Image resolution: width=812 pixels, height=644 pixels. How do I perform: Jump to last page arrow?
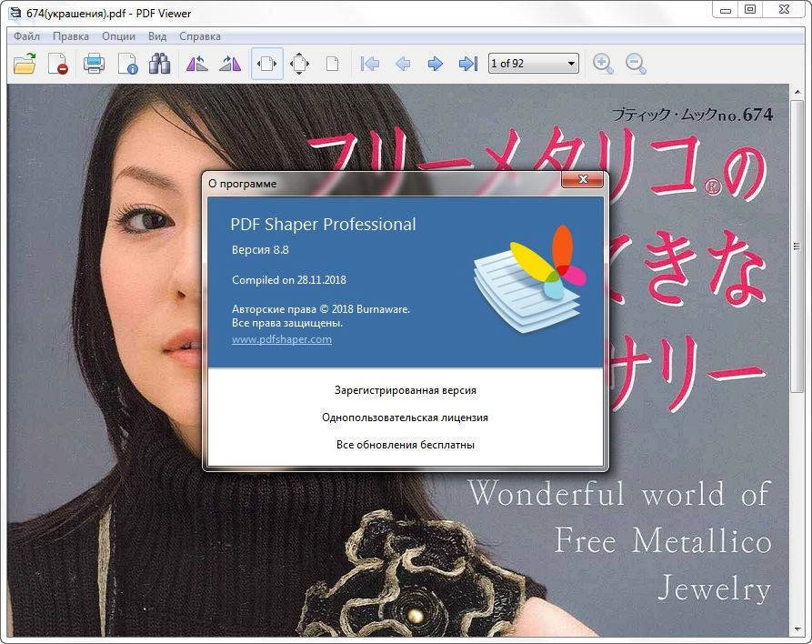pyautogui.click(x=468, y=64)
